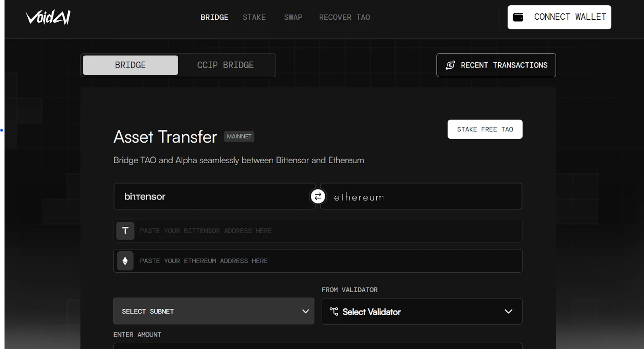The width and height of the screenshot is (644, 349).
Task: Expand validator list using chevron arrow
Action: pos(508,311)
